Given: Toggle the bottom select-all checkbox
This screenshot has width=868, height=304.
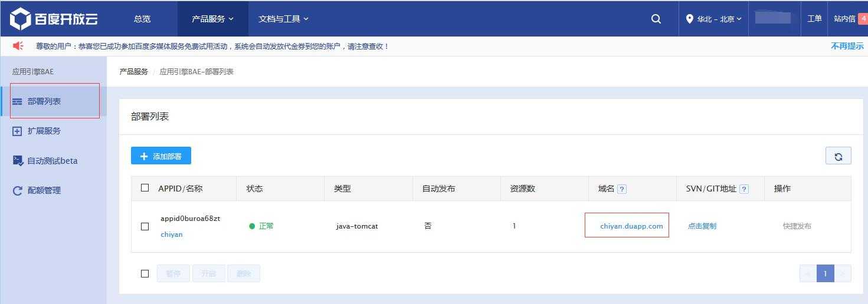Looking at the screenshot, I should [145, 273].
